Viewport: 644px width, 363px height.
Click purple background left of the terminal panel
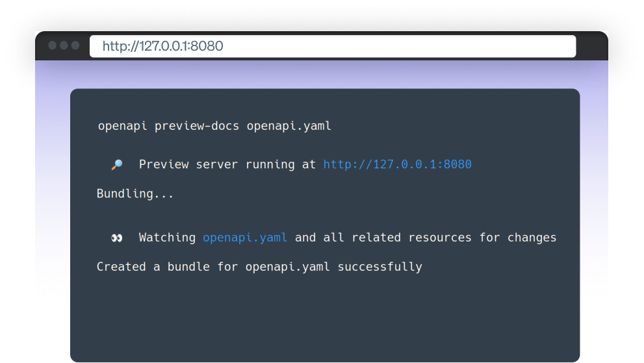pos(52,195)
